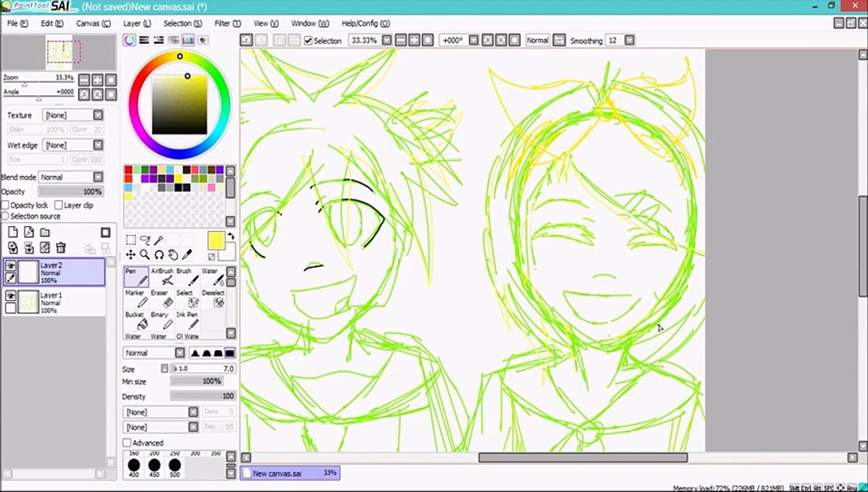
Task: Select the Binary pen tool
Action: point(162,320)
